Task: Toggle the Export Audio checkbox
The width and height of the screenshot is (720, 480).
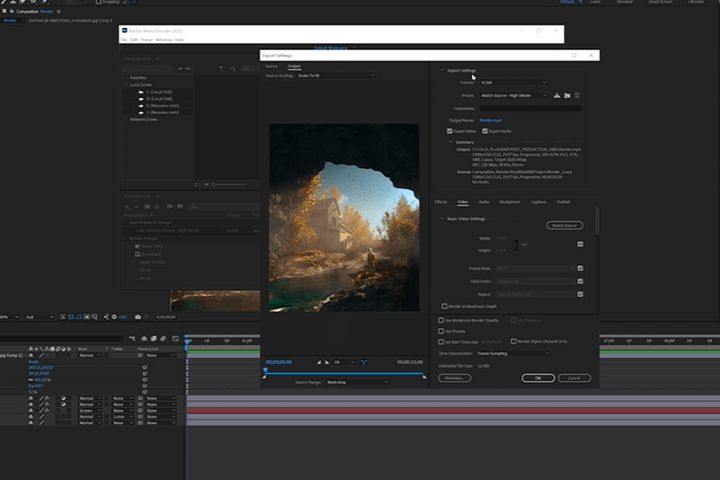Action: [x=485, y=131]
